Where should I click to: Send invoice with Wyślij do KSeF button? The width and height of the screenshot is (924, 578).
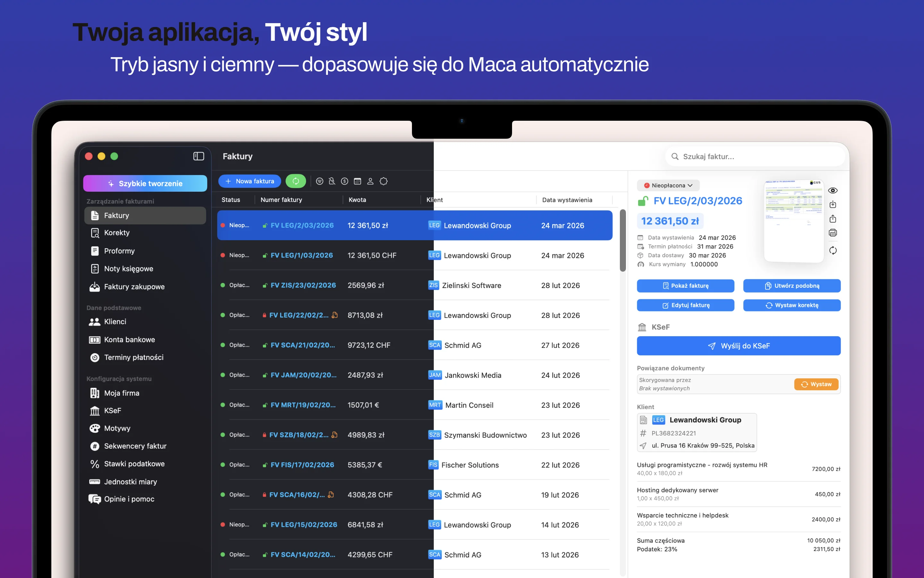click(x=739, y=346)
